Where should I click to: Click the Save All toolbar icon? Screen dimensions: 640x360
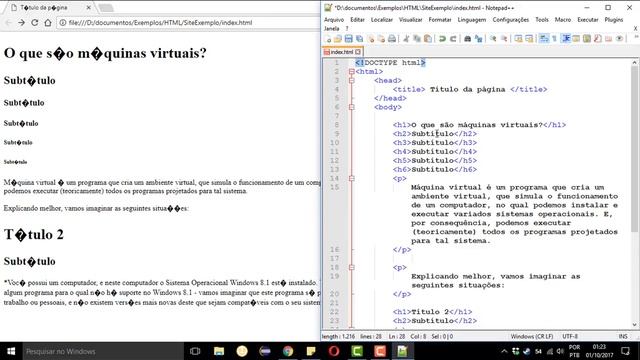tap(360, 39)
